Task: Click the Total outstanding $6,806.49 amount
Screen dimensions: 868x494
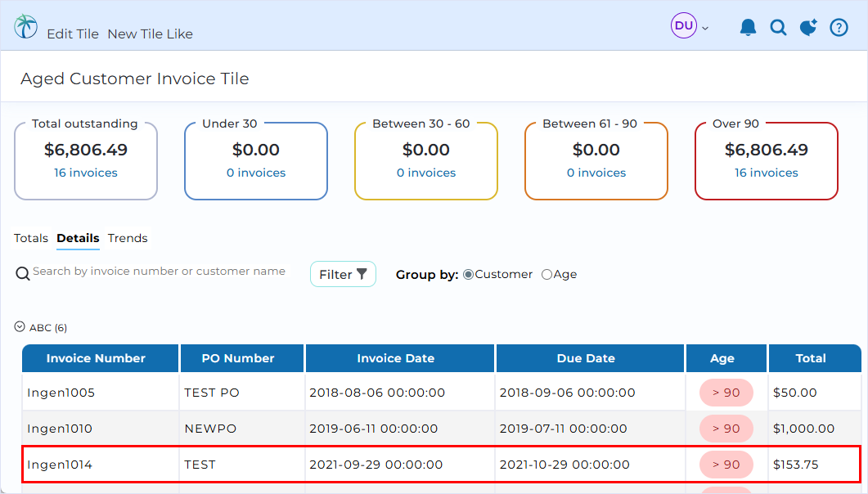Action: click(86, 150)
